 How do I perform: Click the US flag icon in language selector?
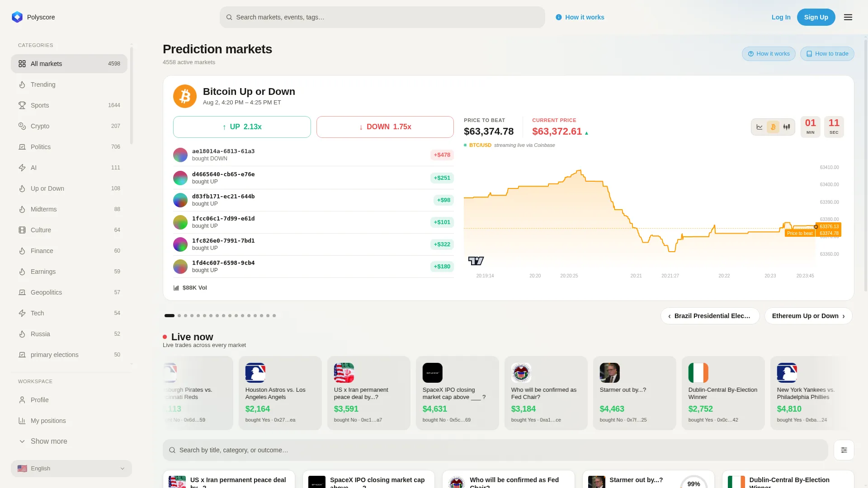click(x=22, y=469)
